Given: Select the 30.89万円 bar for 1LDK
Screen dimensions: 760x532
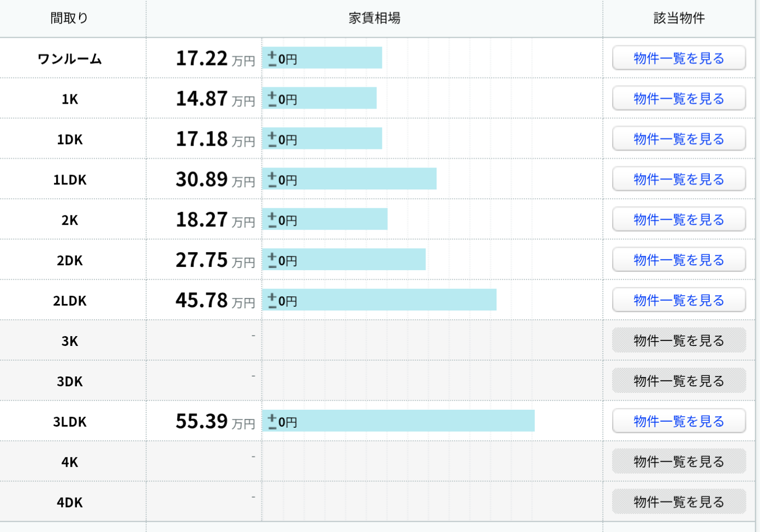Looking at the screenshot, I should point(349,179).
